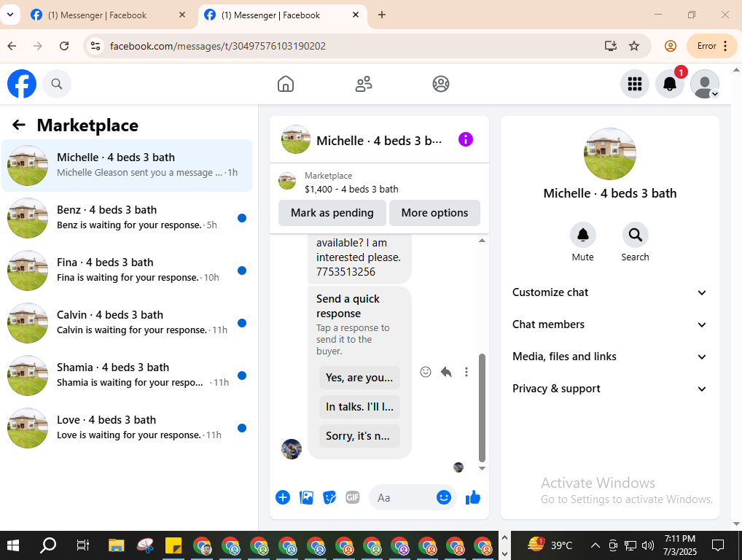Open Benz conversation in list

click(127, 218)
